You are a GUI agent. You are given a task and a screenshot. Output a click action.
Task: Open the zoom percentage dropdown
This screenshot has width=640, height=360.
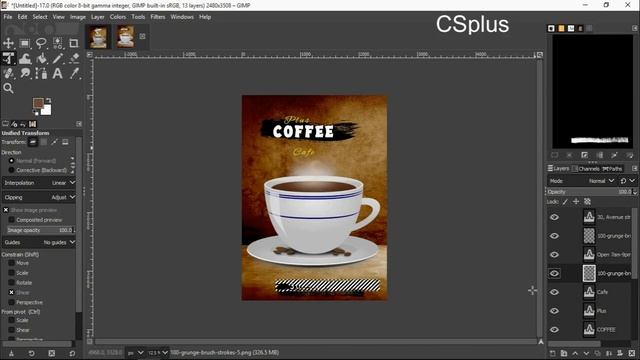point(158,353)
